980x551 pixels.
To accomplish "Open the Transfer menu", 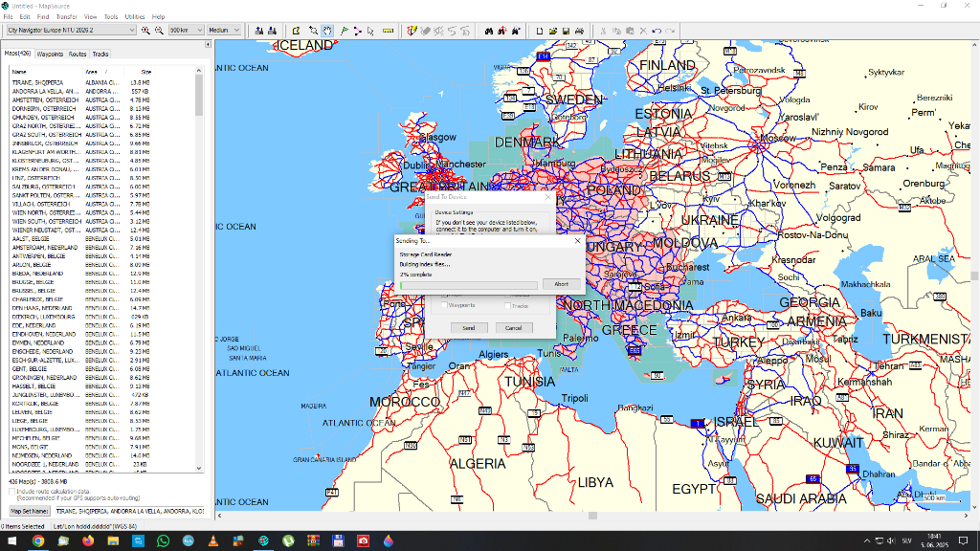I will [66, 17].
